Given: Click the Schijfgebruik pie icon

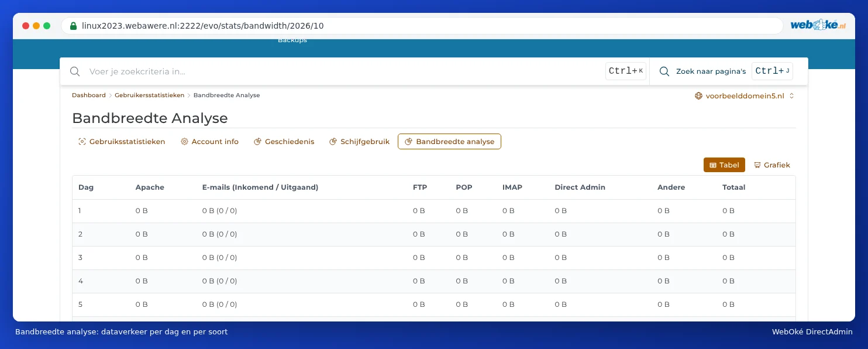Looking at the screenshot, I should (x=333, y=142).
